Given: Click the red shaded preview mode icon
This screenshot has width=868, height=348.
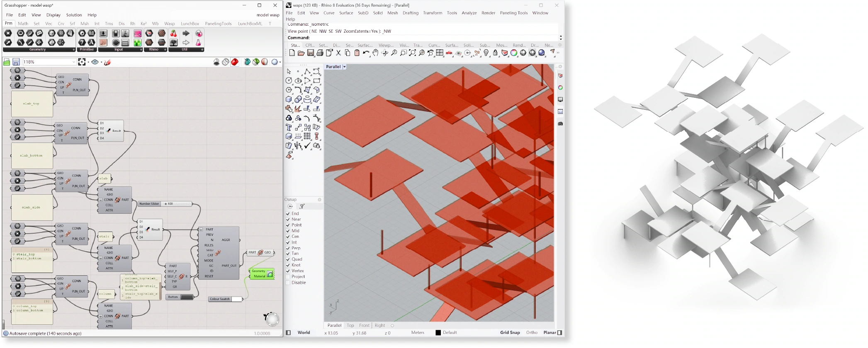Looking at the screenshot, I should click(x=235, y=62).
